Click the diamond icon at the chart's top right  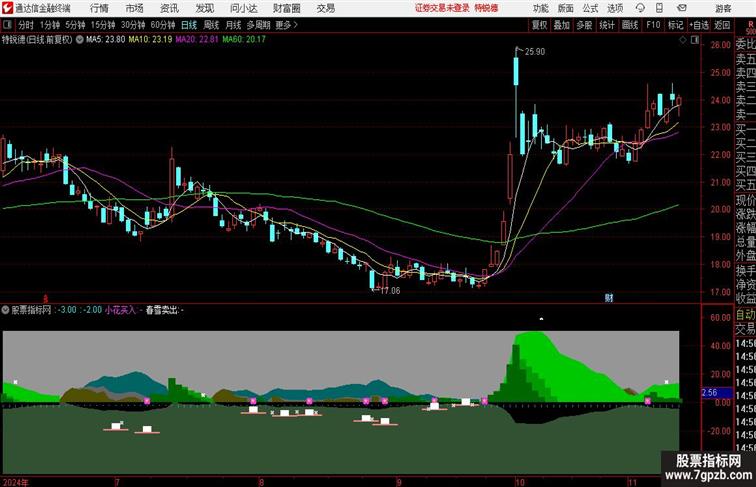coord(683,40)
